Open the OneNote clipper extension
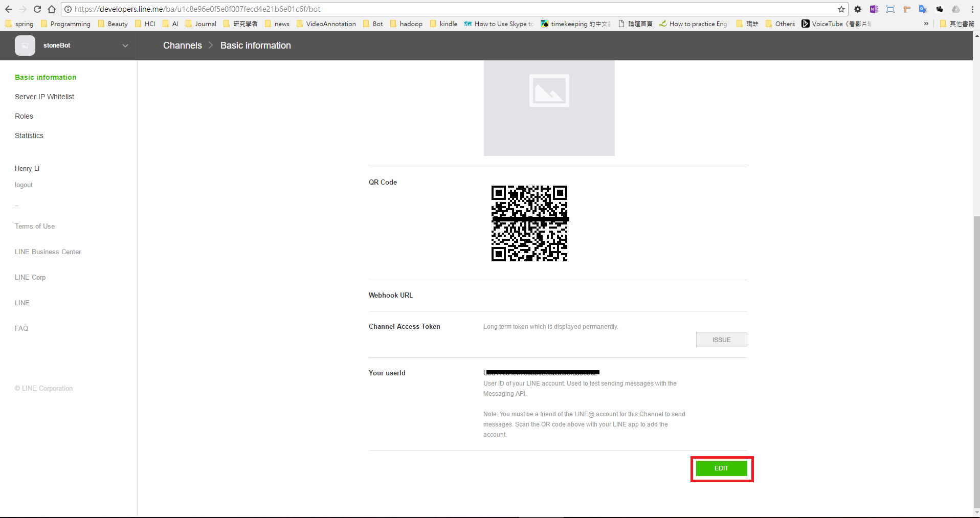Viewport: 980px width, 518px height. [x=874, y=9]
